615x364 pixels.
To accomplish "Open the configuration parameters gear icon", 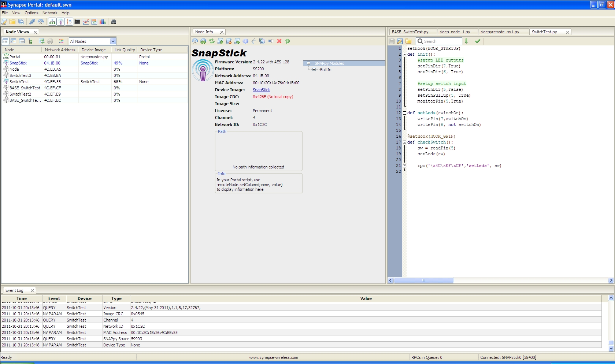I will (x=245, y=41).
